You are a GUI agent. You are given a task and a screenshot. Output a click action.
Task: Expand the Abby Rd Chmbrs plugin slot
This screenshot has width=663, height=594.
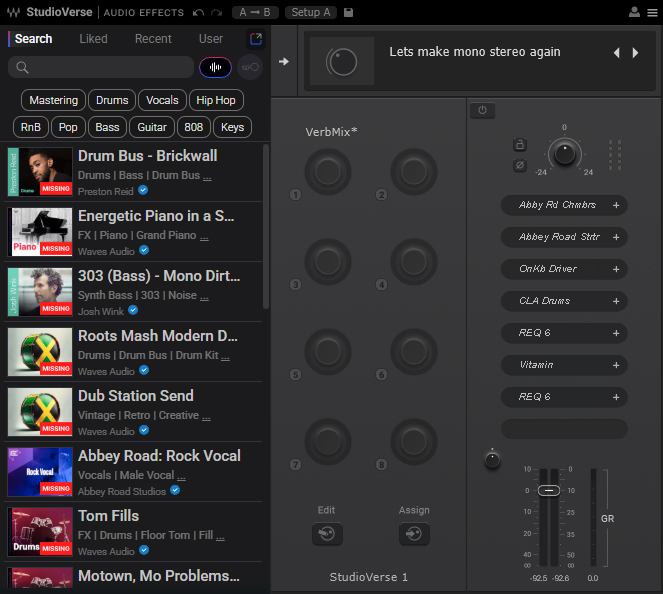click(x=616, y=205)
